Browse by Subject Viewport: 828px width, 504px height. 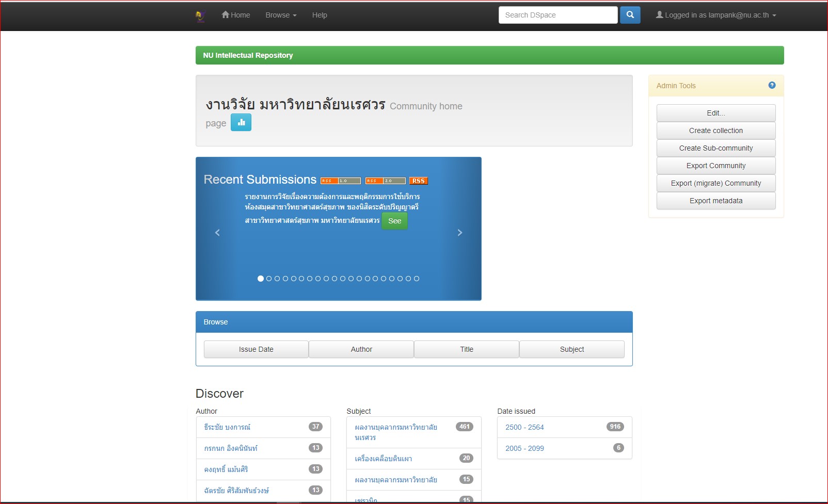pyautogui.click(x=572, y=349)
